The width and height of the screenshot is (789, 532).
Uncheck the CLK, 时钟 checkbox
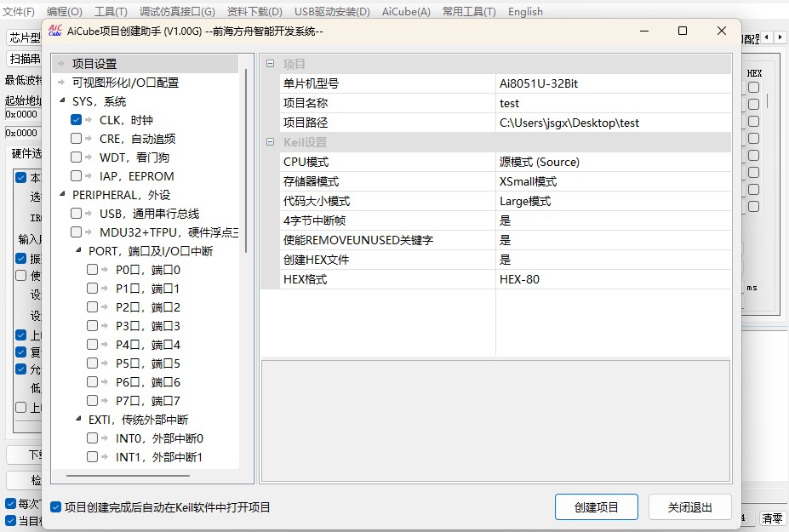click(x=76, y=120)
